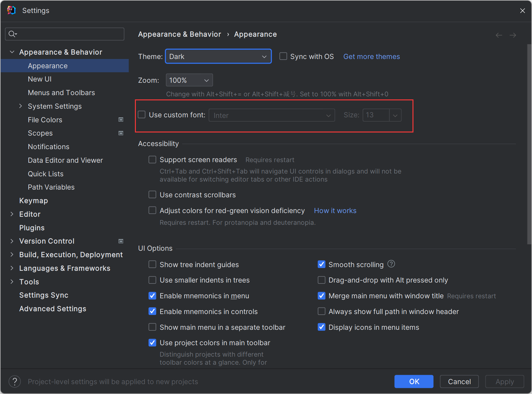Open How it works link
The image size is (532, 394).
335,211
